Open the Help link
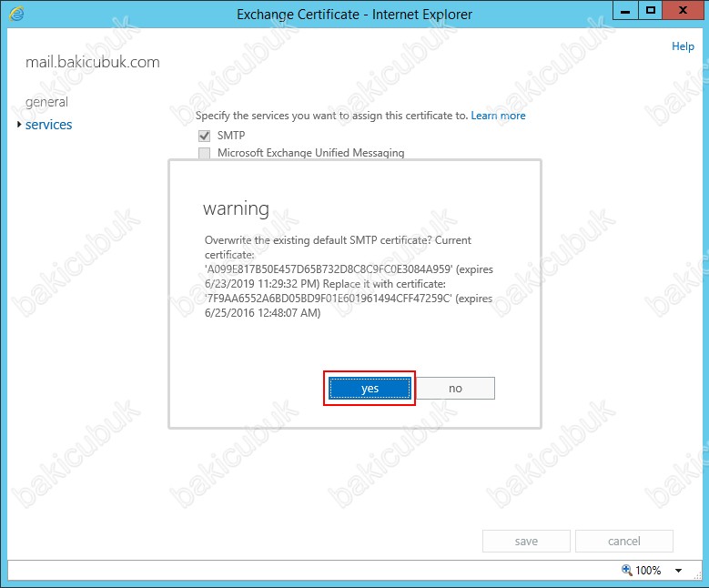Screen dimensions: 709x588 pyautogui.click(x=683, y=46)
